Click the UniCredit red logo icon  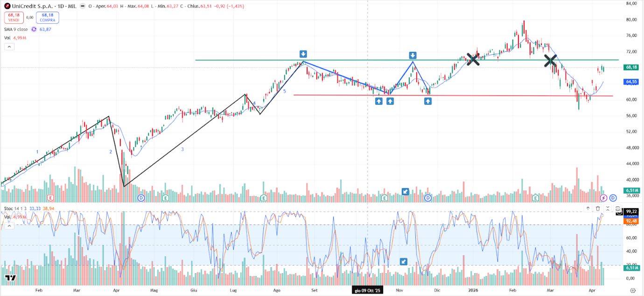click(7, 6)
